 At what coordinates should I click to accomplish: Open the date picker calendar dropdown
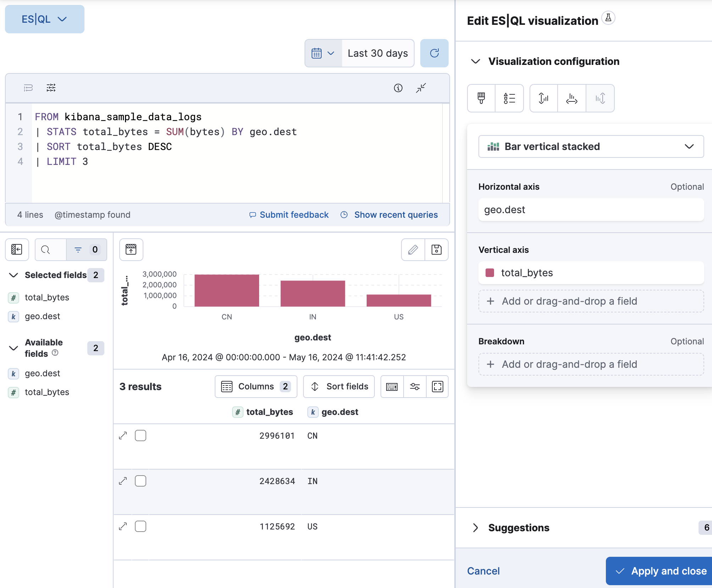pos(323,53)
